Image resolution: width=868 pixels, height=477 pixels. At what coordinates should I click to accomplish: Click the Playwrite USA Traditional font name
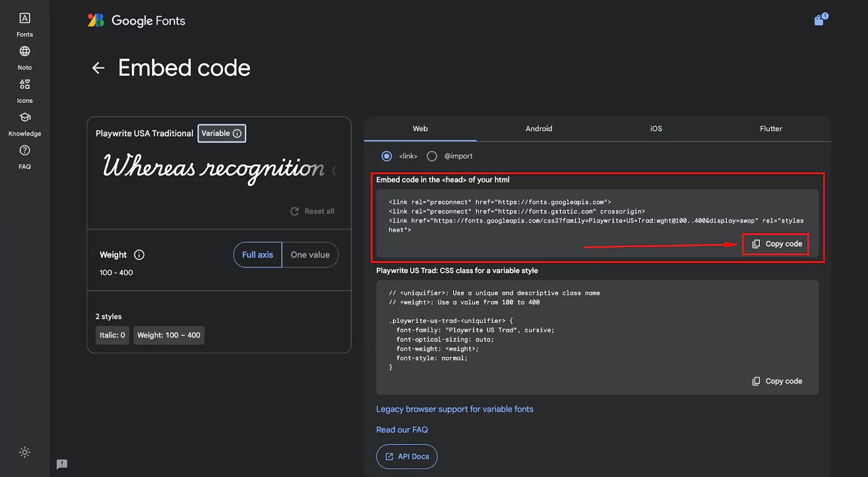tap(144, 133)
